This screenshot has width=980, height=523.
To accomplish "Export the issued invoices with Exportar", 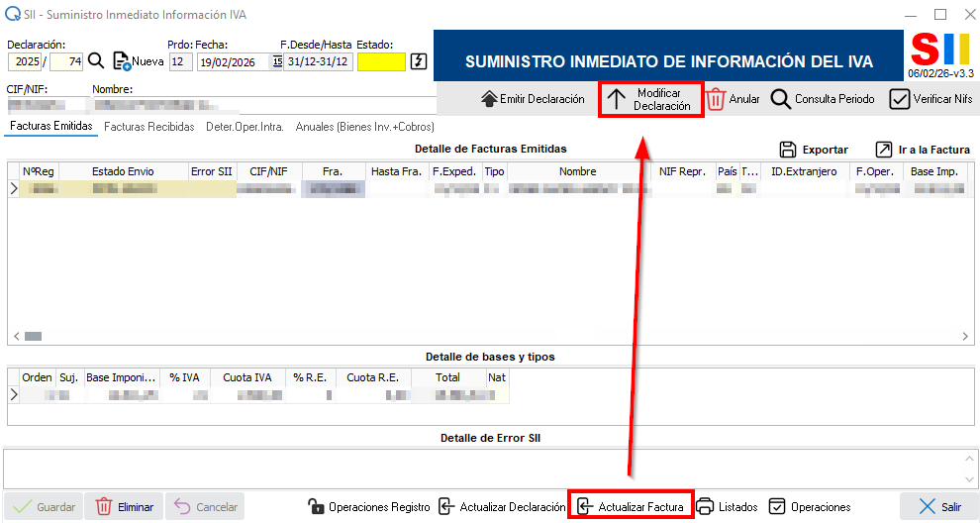I will click(814, 150).
